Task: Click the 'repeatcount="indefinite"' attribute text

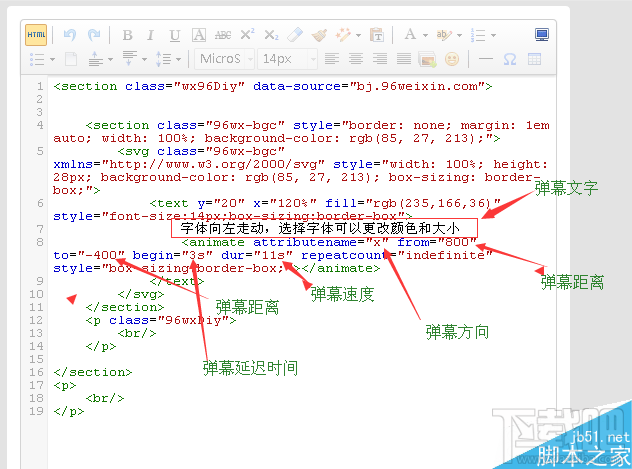Action: pos(397,255)
